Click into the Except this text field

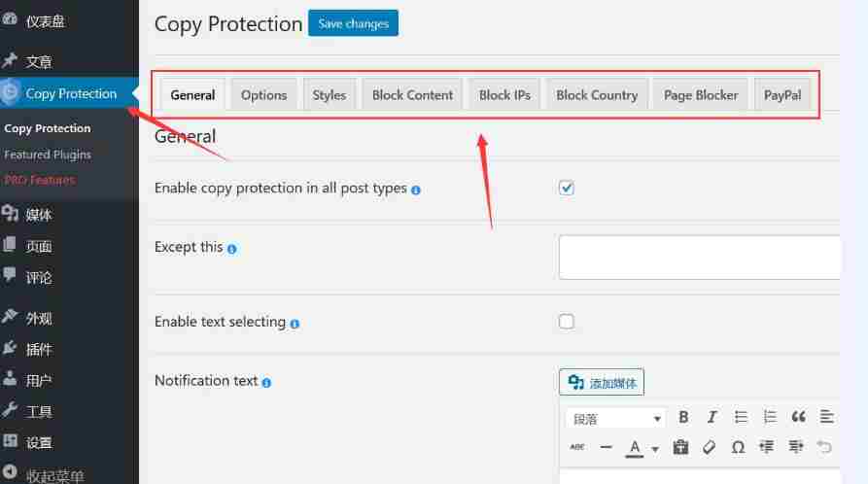pos(700,258)
